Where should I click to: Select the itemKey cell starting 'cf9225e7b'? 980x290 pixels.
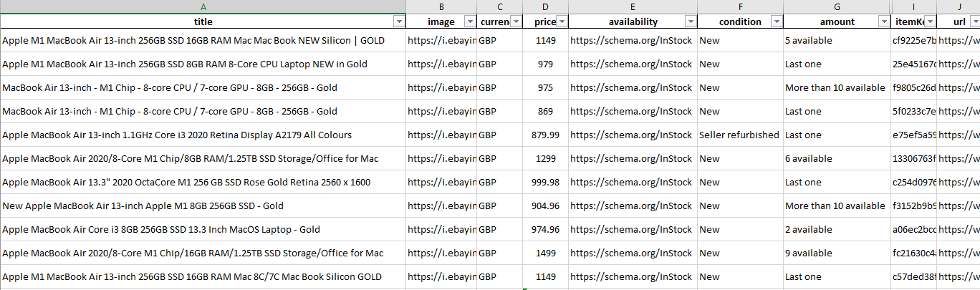[914, 41]
